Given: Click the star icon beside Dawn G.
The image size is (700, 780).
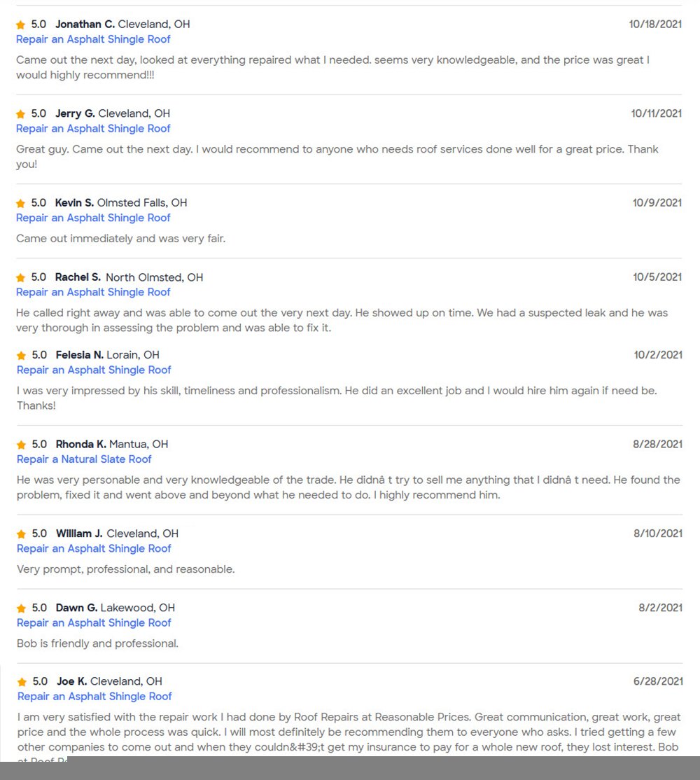Looking at the screenshot, I should coord(22,608).
